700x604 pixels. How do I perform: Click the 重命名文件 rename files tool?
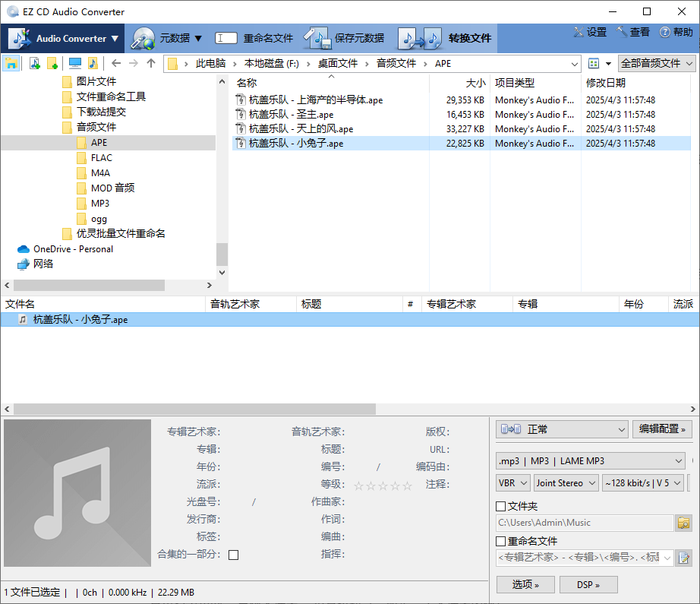pyautogui.click(x=266, y=37)
